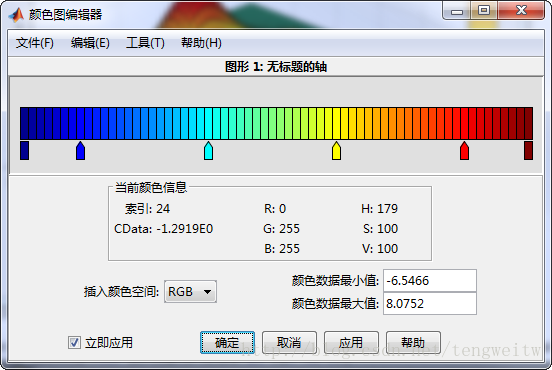Viewport: 552px width, 370px height.
Task: Click the S: 100 value text
Action: tap(381, 229)
